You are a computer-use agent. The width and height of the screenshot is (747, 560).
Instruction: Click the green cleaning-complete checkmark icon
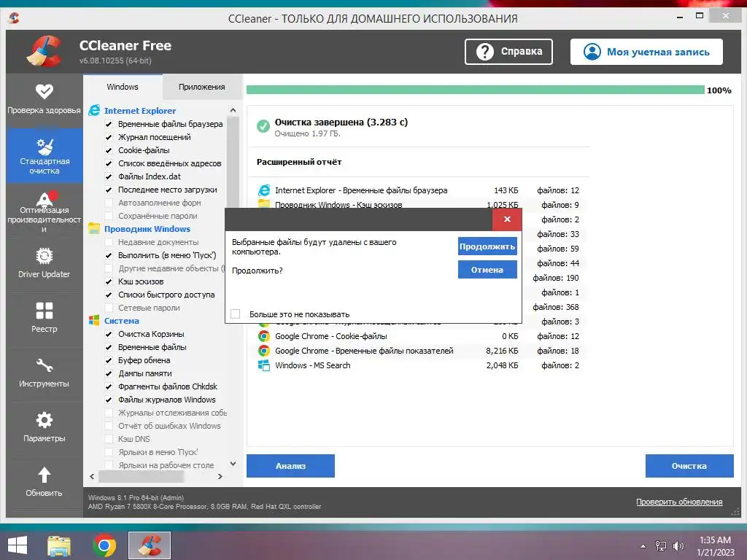click(263, 126)
